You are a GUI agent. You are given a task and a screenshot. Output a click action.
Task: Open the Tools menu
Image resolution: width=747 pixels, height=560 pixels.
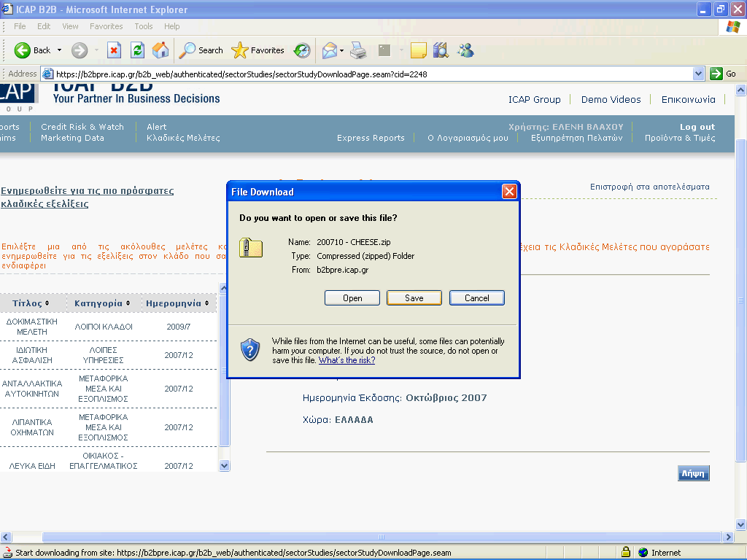(x=144, y=26)
